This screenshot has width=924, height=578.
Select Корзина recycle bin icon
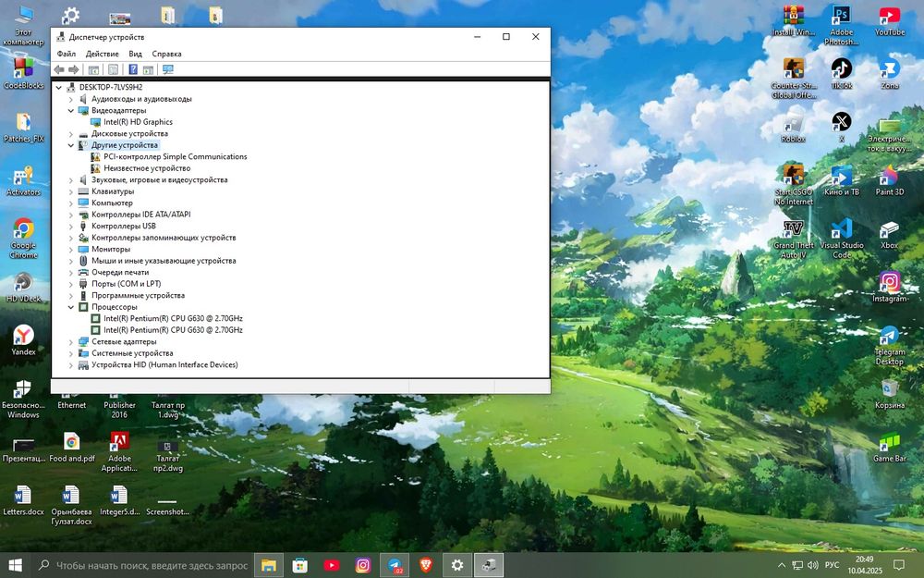coord(889,394)
